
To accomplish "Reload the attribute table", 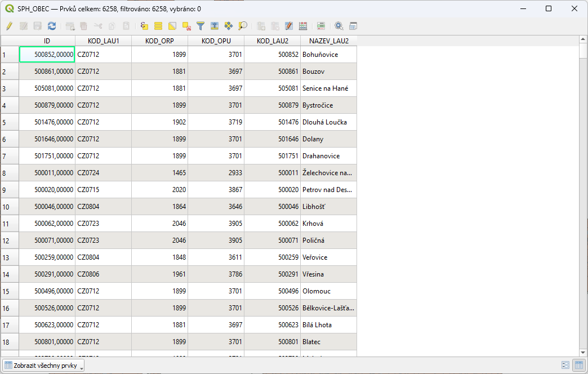I will [52, 26].
